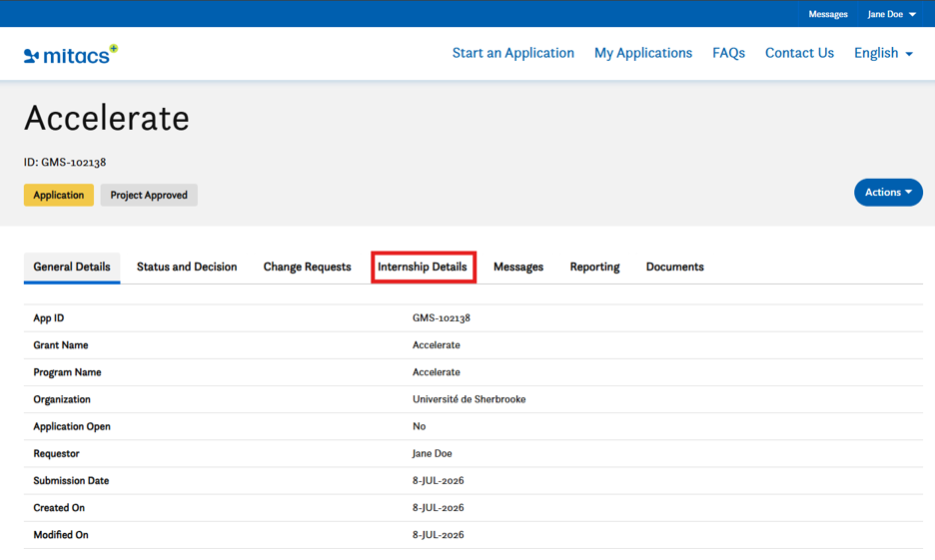The width and height of the screenshot is (935, 560).
Task: Click the Application Open label
Action: (x=72, y=426)
